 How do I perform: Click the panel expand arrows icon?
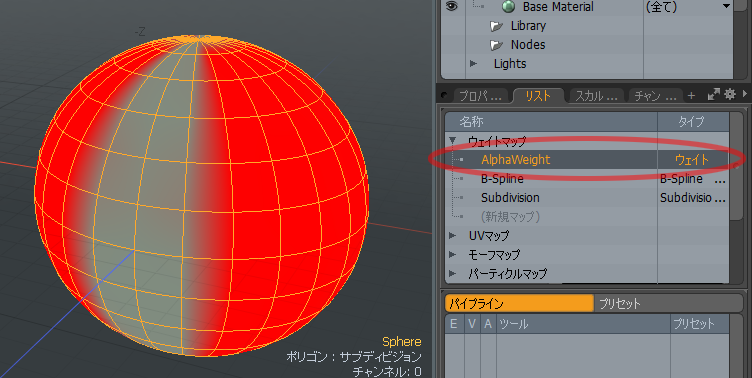tap(714, 94)
